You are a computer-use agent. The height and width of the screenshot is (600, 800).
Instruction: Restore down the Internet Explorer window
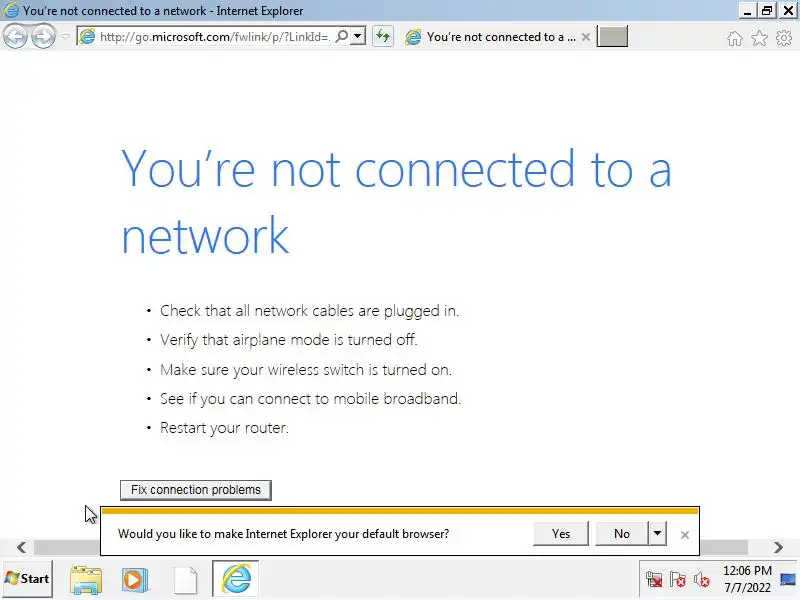[x=767, y=10]
